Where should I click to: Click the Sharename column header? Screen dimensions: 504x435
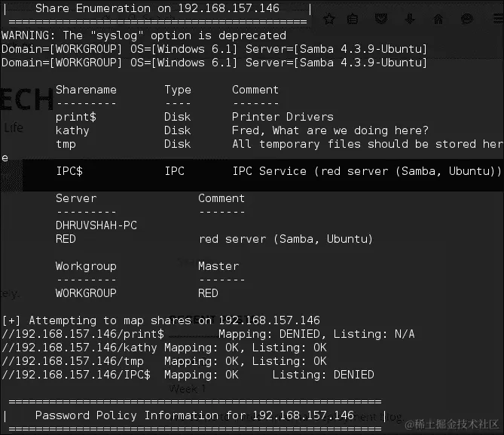tap(86, 90)
